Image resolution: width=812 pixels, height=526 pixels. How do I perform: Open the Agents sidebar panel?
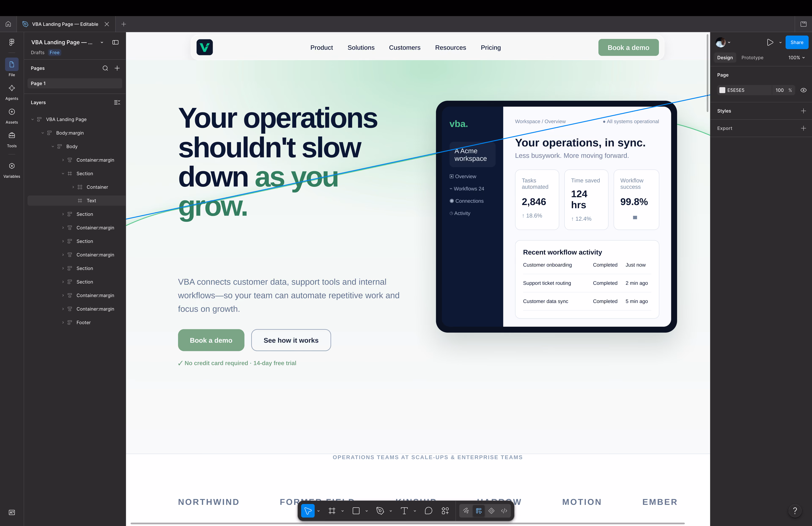pyautogui.click(x=12, y=92)
